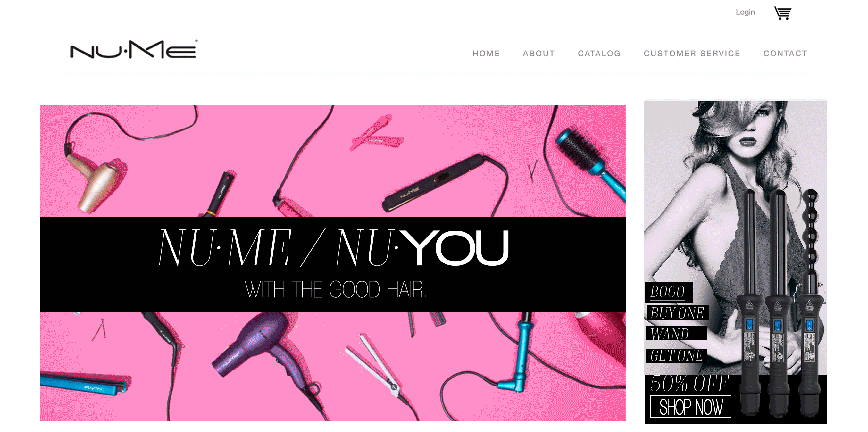868x432 pixels.
Task: Click the NU·ME / NU·YOU banner headline
Action: point(333,248)
